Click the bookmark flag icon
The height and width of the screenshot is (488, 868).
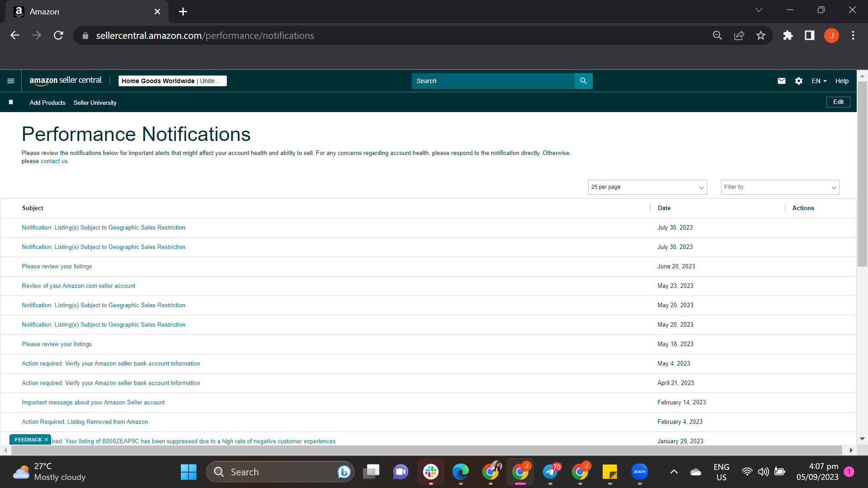coord(11,103)
